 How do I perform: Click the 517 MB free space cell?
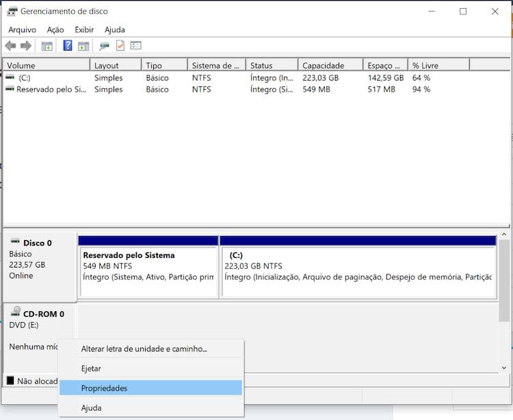coord(381,90)
